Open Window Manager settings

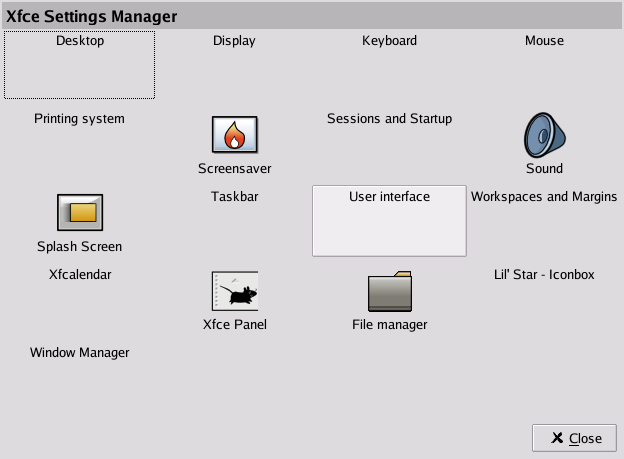(x=80, y=352)
